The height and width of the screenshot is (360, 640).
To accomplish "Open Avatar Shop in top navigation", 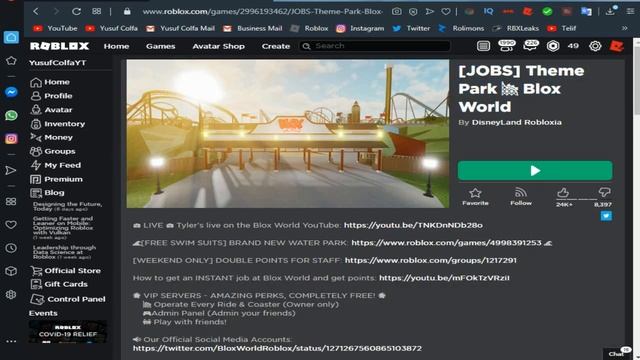I will click(218, 46).
